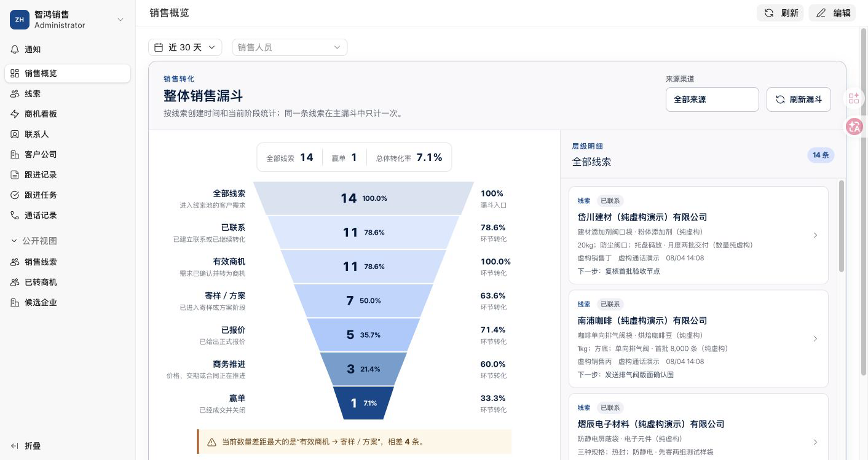
Task: Open 岱川建材 lead card chevron
Action: pos(815,235)
